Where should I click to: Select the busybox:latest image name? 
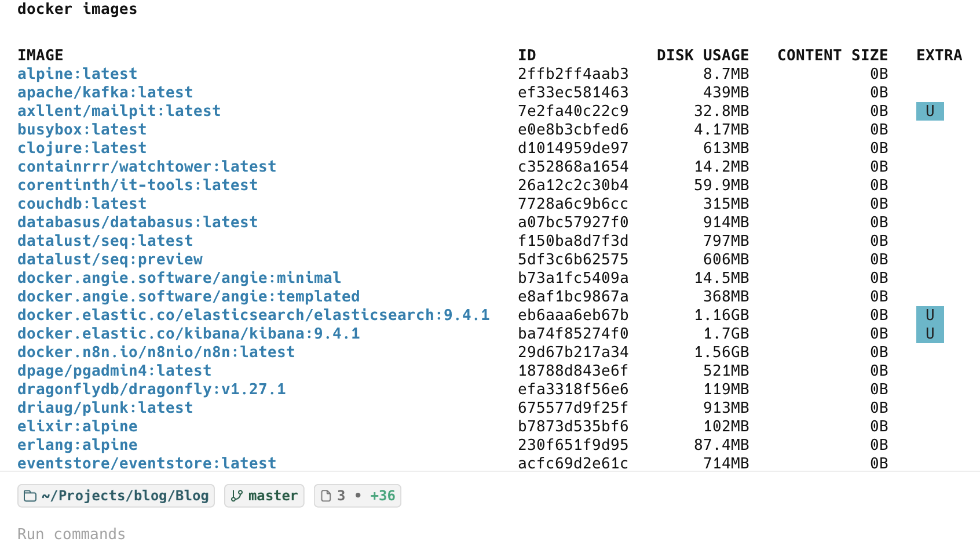pos(82,130)
